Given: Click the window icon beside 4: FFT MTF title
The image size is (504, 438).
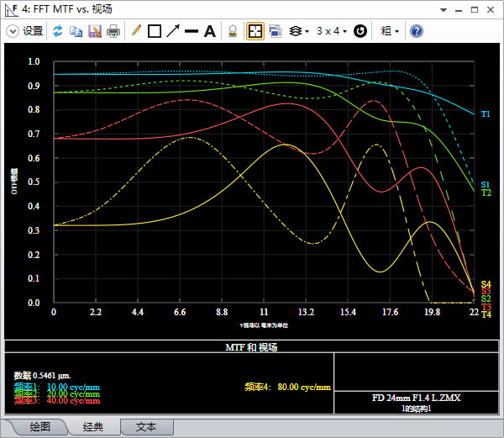Looking at the screenshot, I should [x=11, y=9].
